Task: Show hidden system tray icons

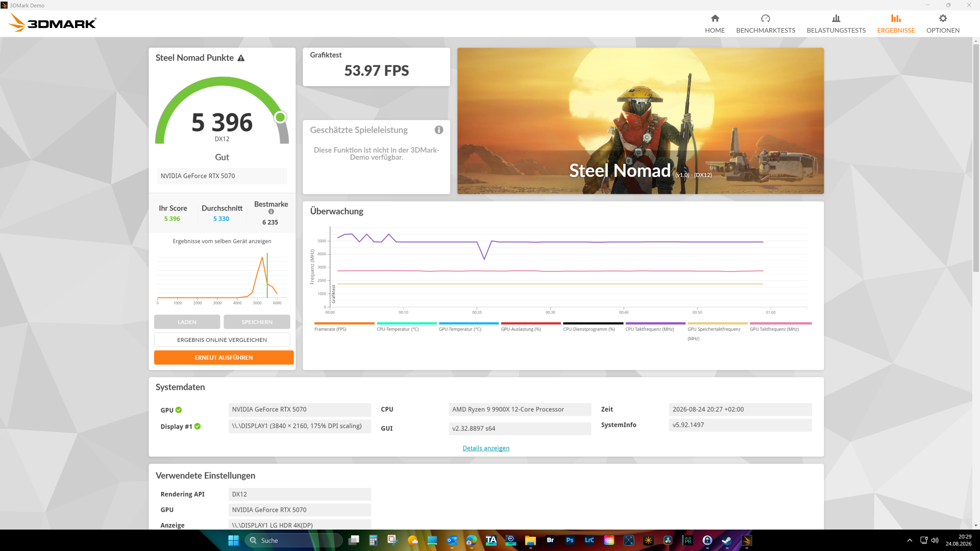Action: [x=910, y=540]
